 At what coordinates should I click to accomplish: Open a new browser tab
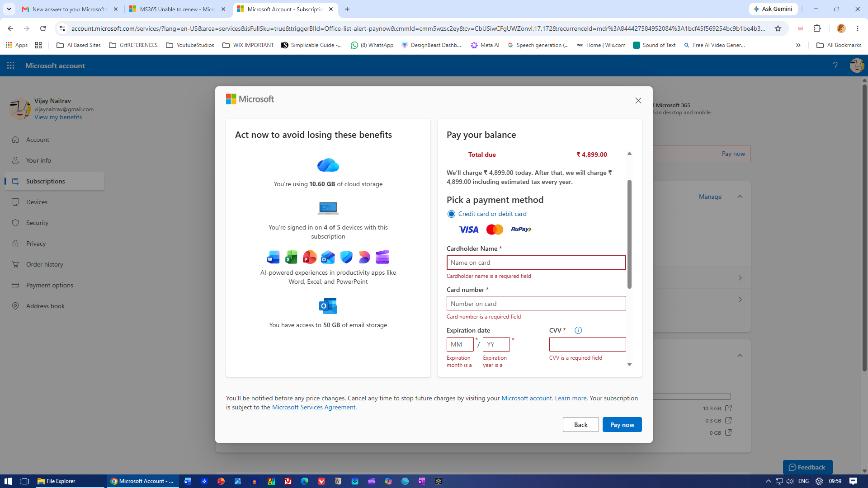coord(347,9)
